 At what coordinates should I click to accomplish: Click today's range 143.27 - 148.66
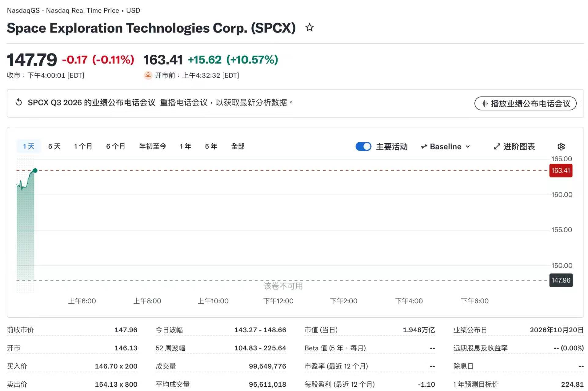(260, 330)
